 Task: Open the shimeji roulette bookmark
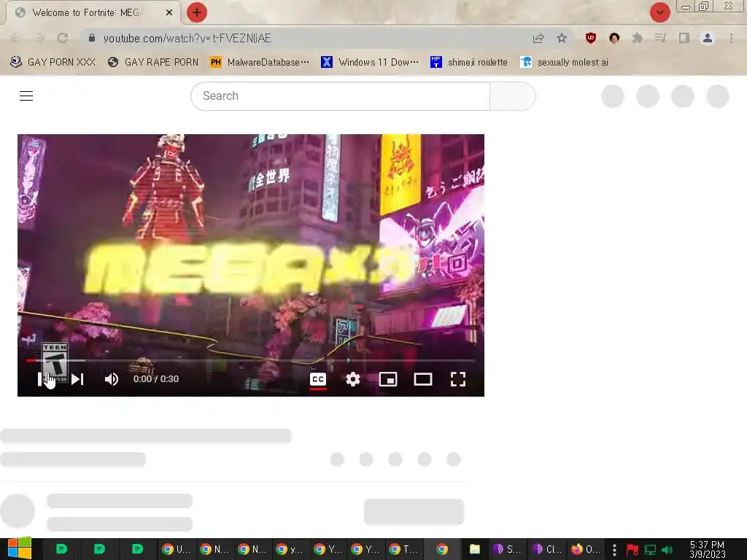coord(469,62)
